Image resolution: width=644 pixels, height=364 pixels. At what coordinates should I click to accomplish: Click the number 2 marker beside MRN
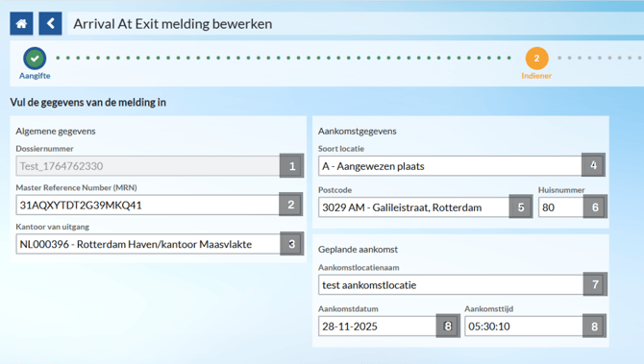coord(291,205)
